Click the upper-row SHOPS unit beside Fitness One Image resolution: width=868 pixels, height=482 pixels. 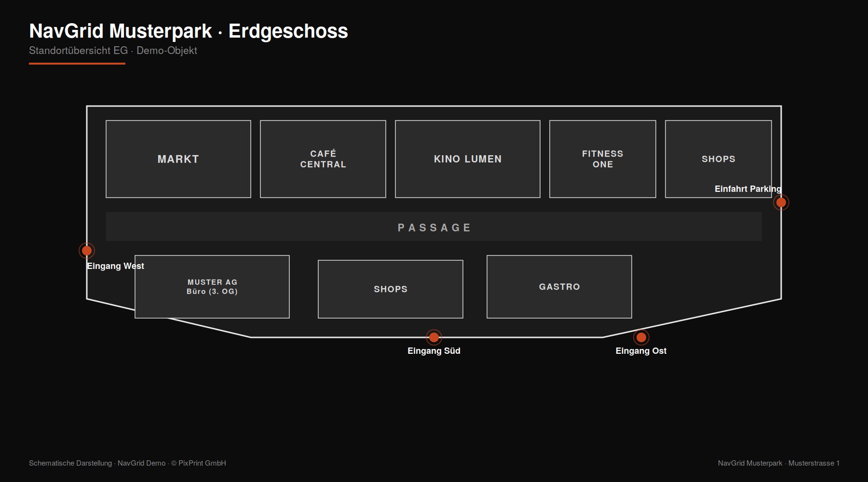tap(719, 159)
